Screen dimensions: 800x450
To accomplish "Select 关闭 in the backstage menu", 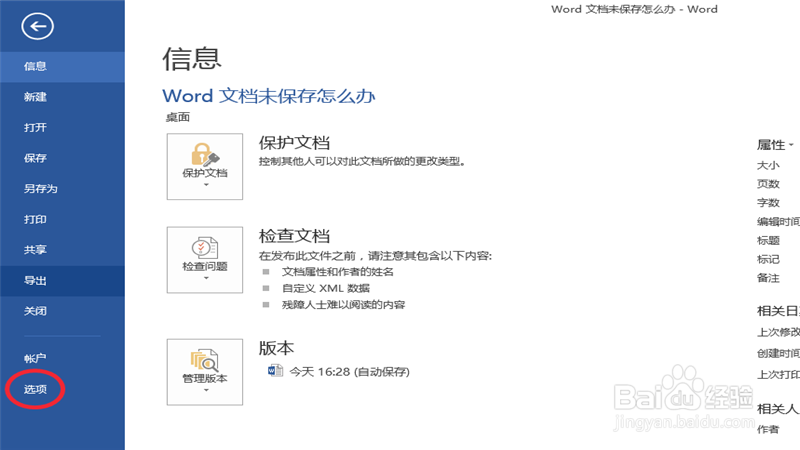I will pos(62,311).
